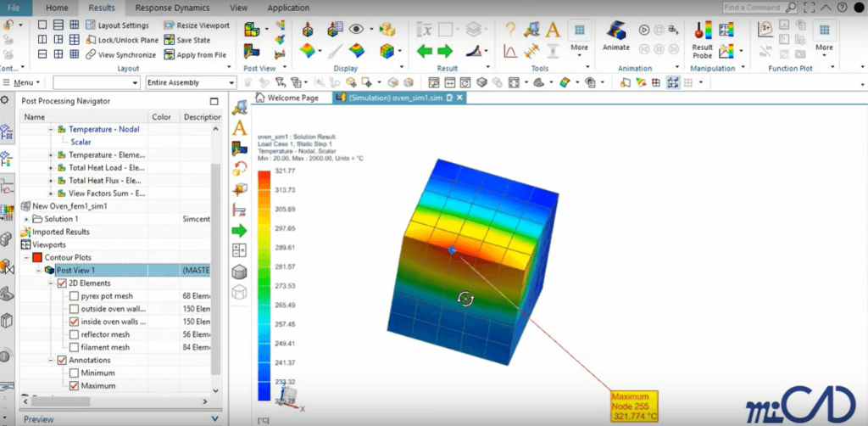868x426 pixels.
Task: Click the Resize Viewport icon
Action: click(169, 25)
